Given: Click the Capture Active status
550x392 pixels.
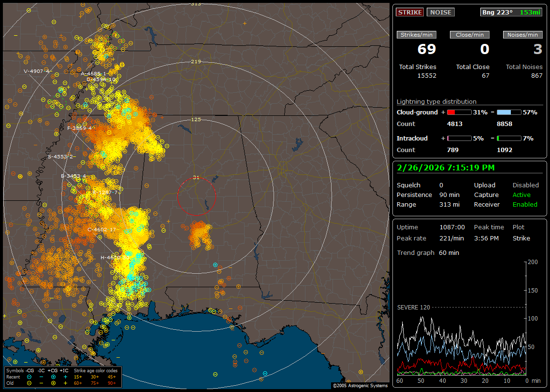Looking at the screenshot, I should point(521,195).
